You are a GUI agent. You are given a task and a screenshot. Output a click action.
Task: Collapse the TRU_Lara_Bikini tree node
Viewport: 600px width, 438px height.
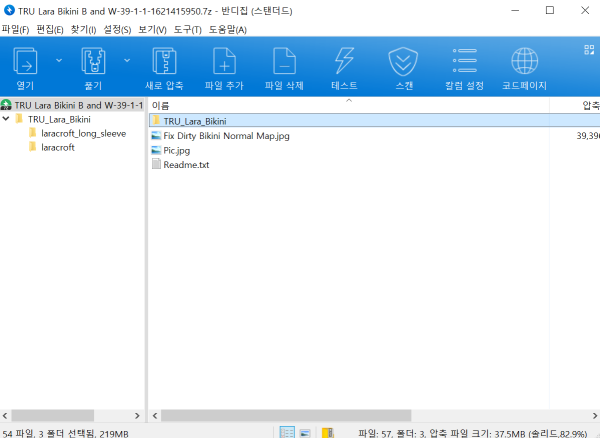[x=7, y=119]
